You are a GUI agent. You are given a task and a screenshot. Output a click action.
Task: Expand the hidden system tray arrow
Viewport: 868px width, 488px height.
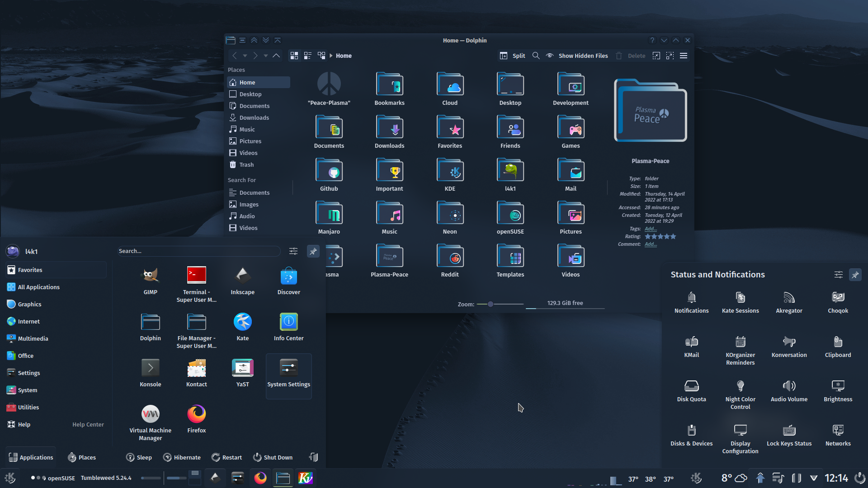point(814,478)
